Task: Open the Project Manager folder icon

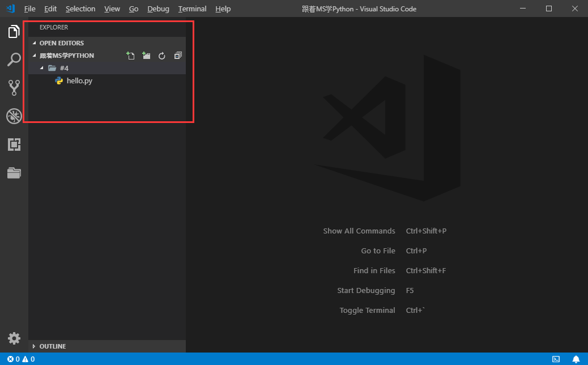Action: coord(14,173)
